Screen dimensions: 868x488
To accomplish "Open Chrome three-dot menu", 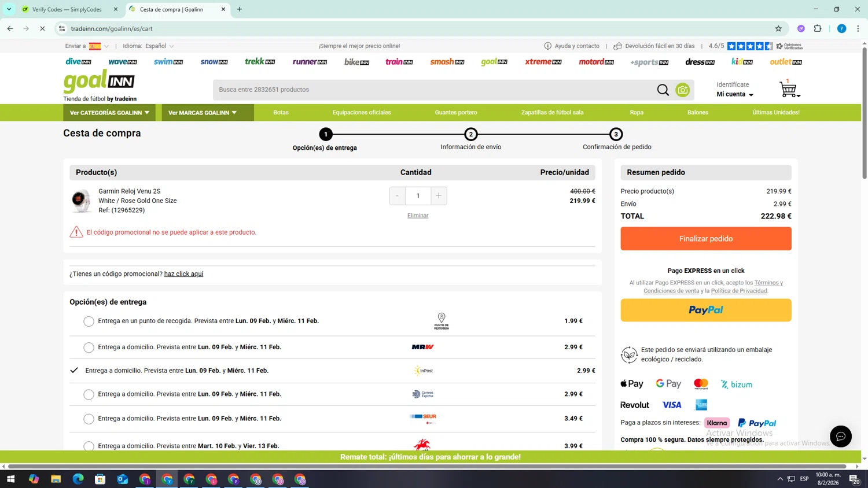I will (858, 28).
